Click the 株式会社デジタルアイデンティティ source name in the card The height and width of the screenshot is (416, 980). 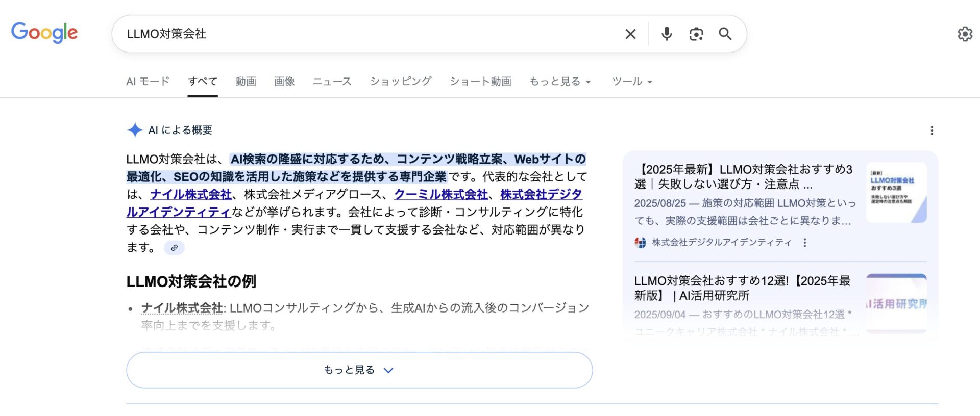721,243
